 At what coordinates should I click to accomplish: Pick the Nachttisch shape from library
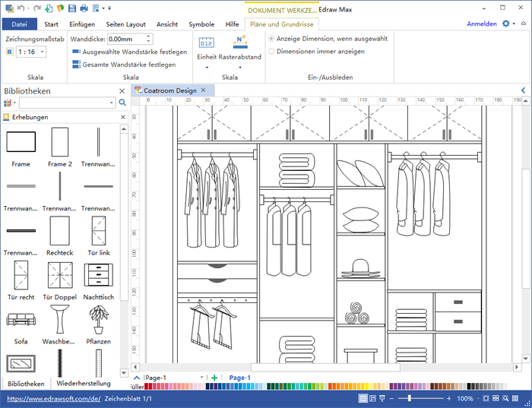point(99,275)
